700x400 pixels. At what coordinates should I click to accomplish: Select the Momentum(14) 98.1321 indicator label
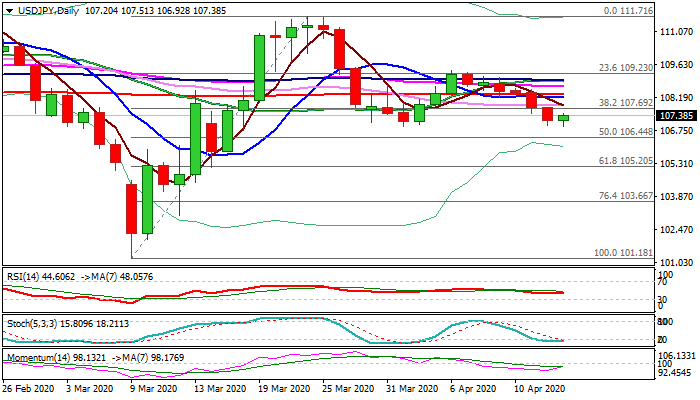tap(57, 358)
